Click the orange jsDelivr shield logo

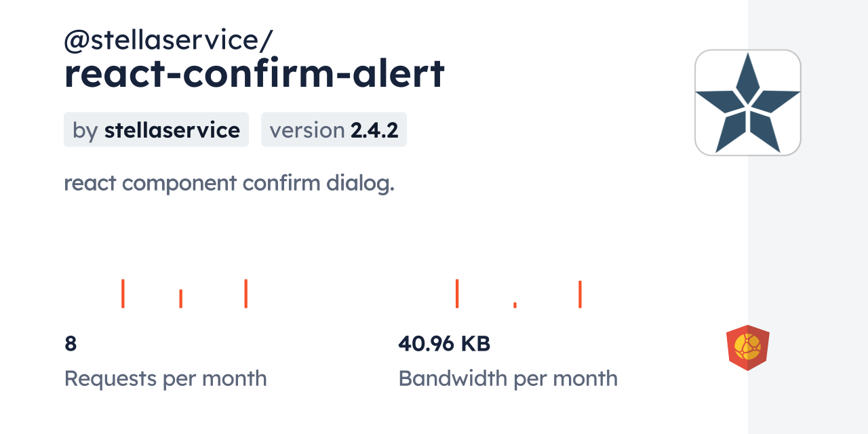[x=747, y=347]
